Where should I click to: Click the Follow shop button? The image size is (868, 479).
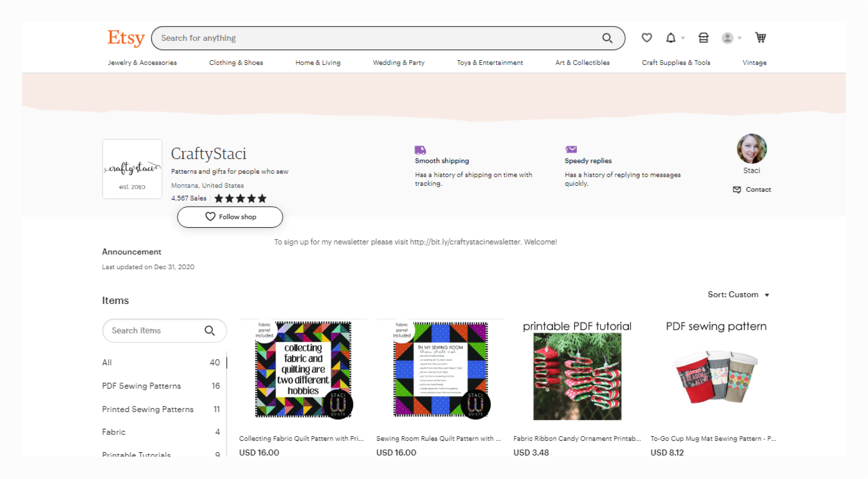230,217
